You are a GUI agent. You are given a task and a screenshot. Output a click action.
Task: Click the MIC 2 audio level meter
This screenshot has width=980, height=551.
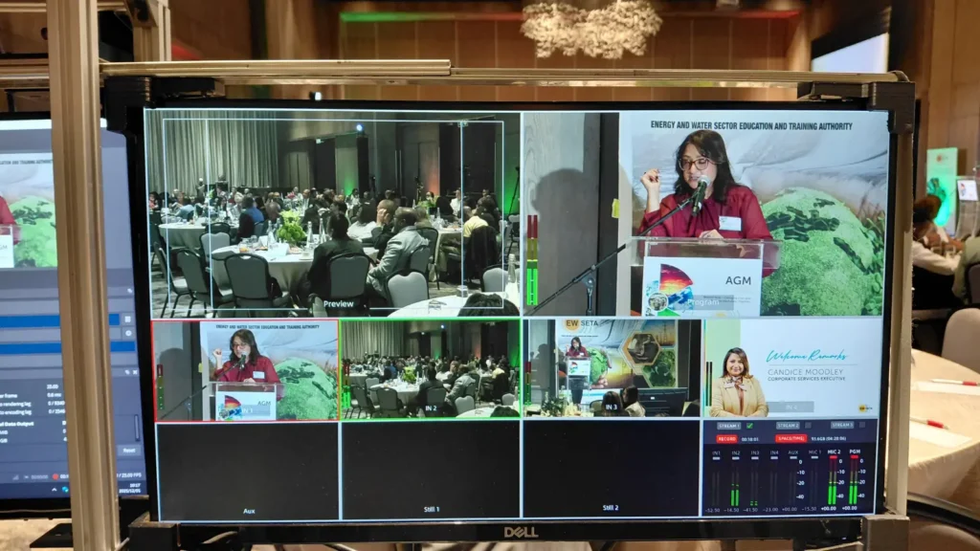(833, 482)
